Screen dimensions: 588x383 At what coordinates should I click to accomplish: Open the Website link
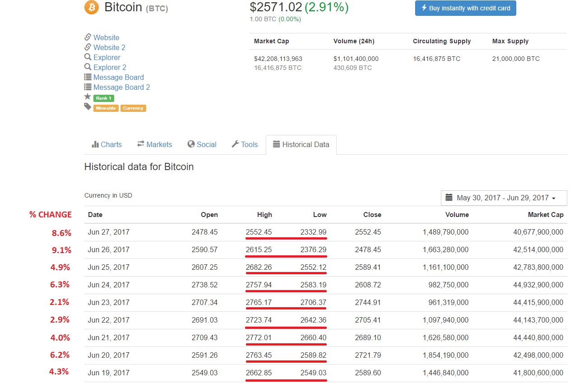(106, 37)
